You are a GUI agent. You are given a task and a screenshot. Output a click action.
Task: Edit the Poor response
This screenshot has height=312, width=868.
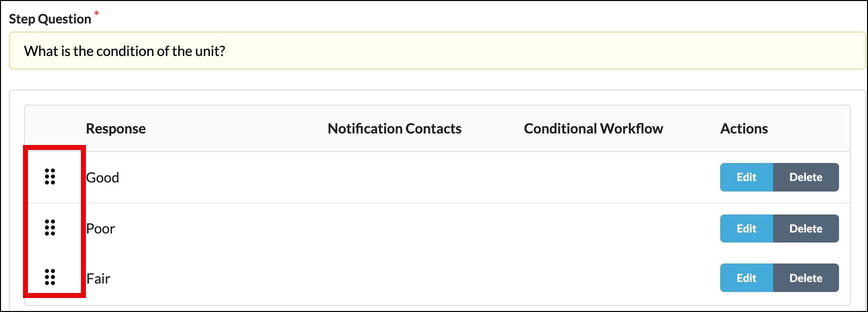coord(746,228)
